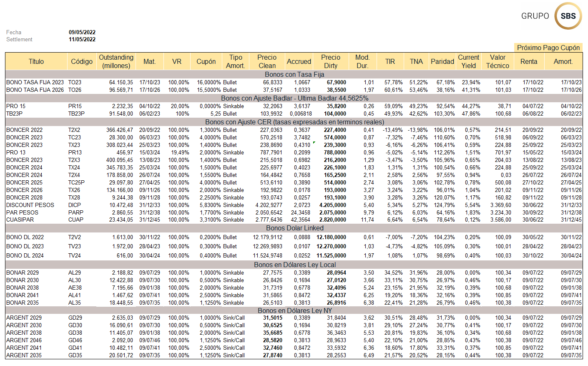
Task: Select the DISCOUNT PESOS row title
Action: (30, 205)
